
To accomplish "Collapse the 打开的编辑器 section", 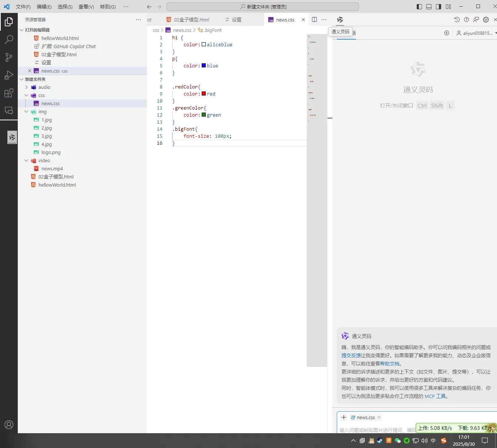I will point(21,30).
